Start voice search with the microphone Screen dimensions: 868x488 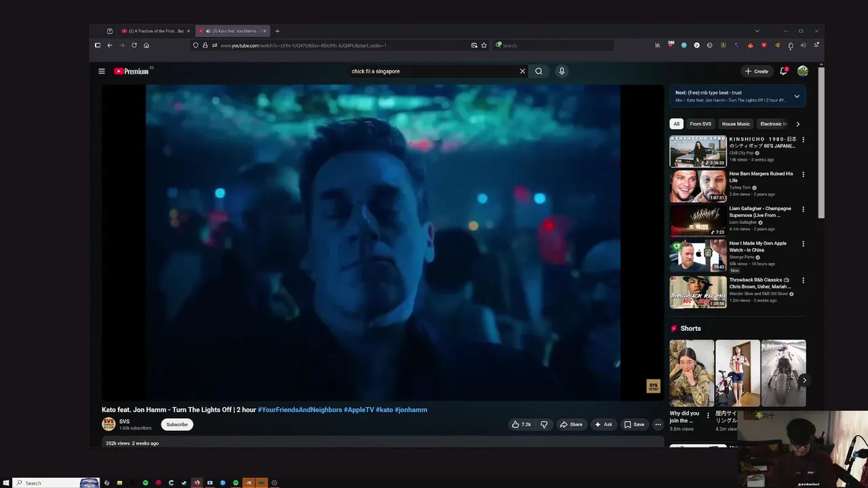click(561, 71)
